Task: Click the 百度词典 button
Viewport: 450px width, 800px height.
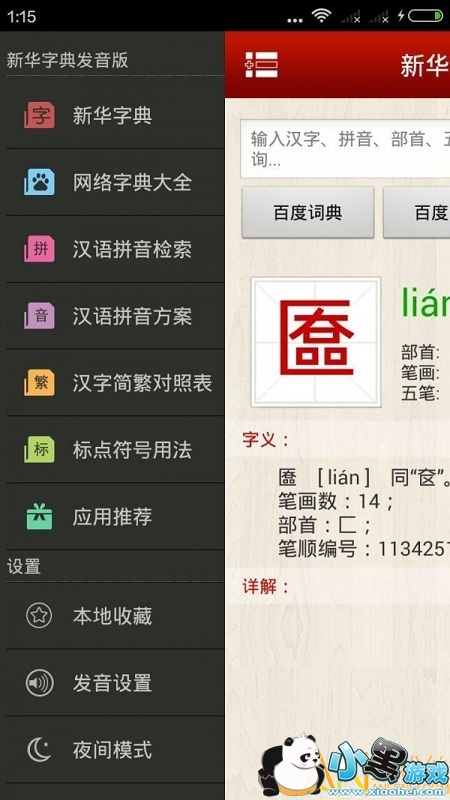Action: [x=308, y=212]
